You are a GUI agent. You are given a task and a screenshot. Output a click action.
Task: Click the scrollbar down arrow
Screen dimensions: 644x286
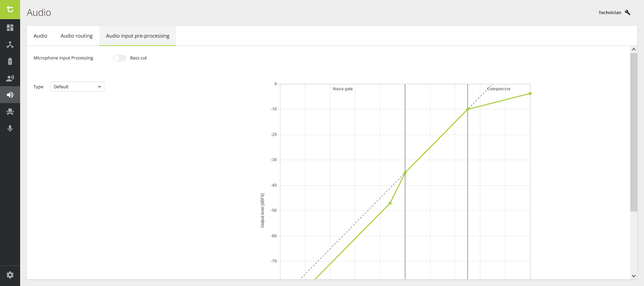pyautogui.click(x=634, y=276)
